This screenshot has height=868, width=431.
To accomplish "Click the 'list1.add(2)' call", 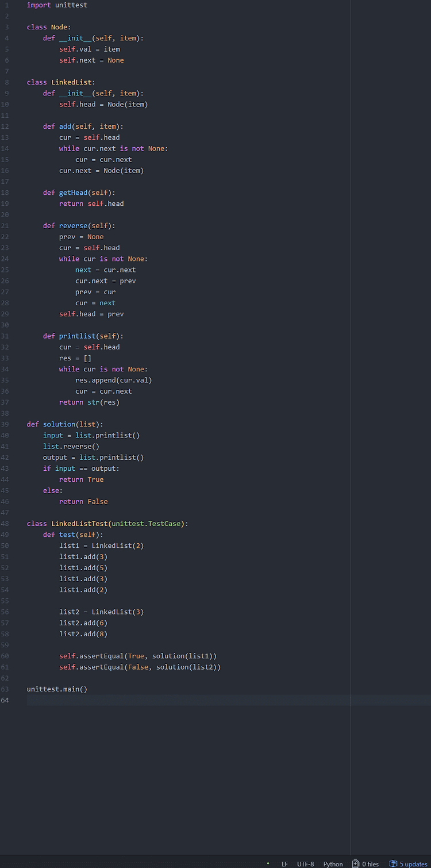I will point(83,590).
